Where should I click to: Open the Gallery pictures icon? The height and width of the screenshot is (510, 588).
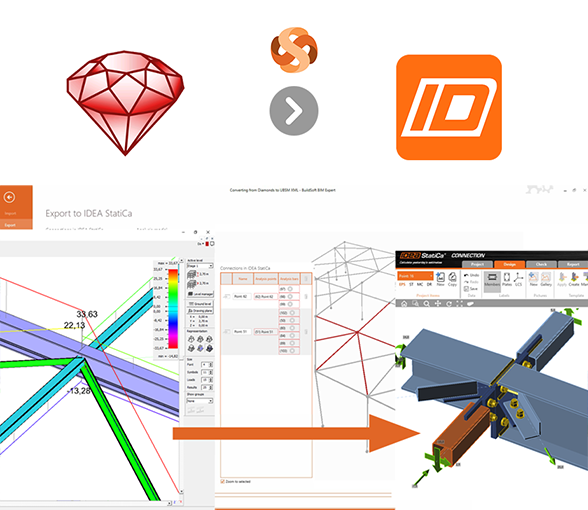pyautogui.click(x=546, y=279)
